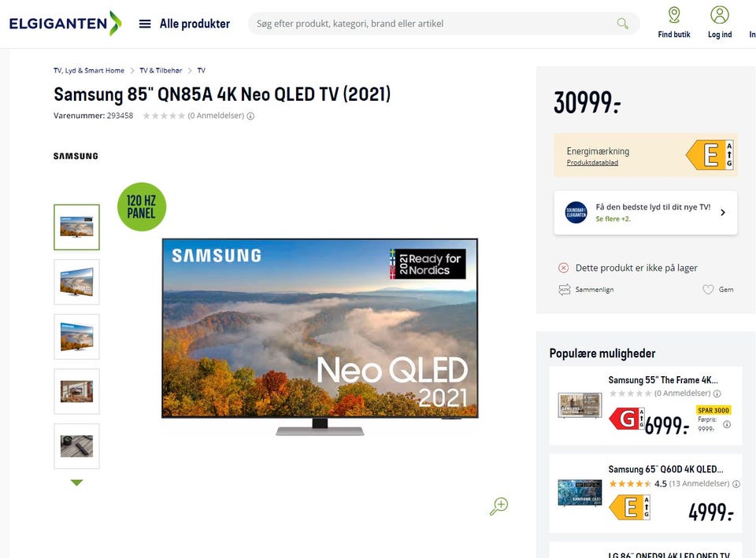Viewport: 756px width, 558px height.
Task: Select the remote control thumbnail
Action: [76, 446]
